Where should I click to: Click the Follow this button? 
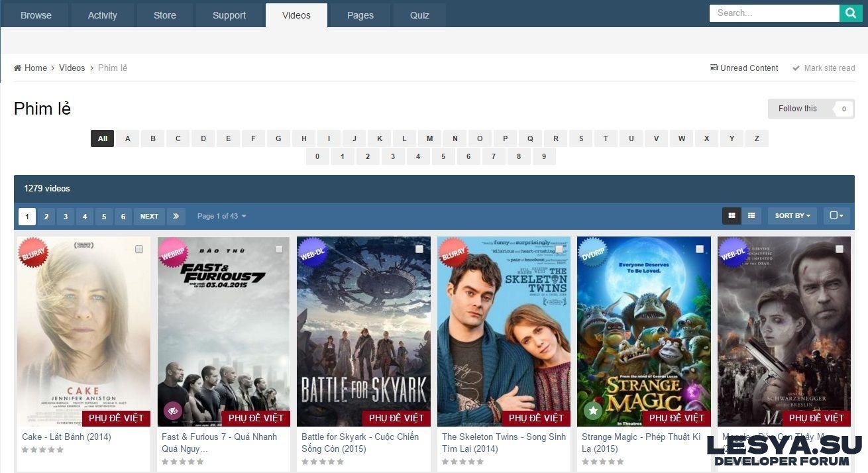coord(798,109)
